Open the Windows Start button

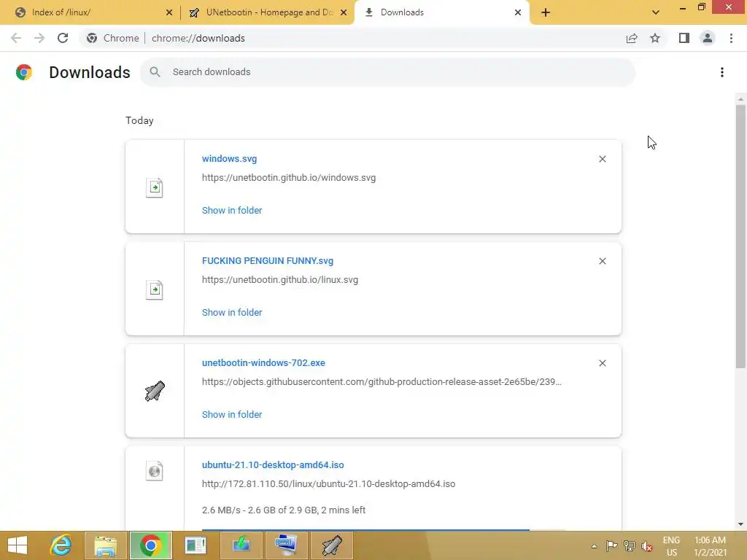tap(18, 545)
